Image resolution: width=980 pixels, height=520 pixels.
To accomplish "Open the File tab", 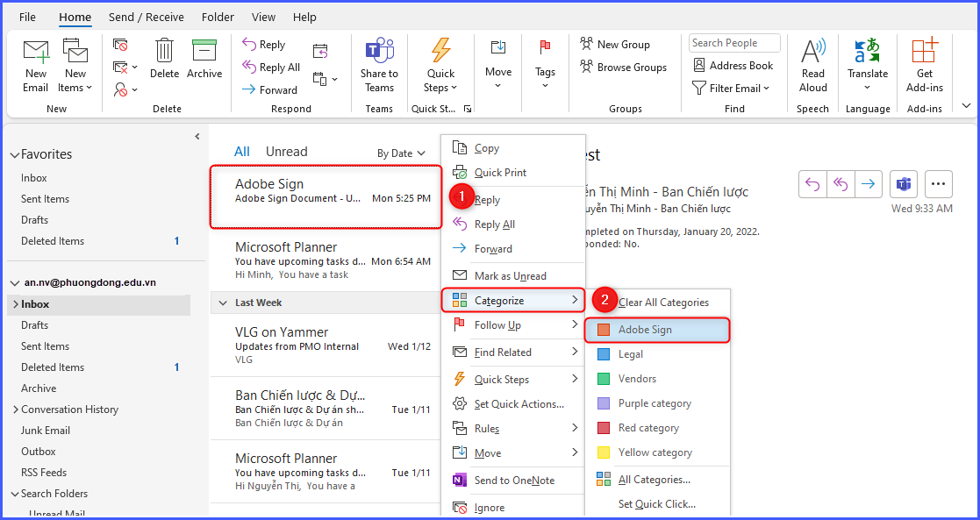I will (27, 17).
